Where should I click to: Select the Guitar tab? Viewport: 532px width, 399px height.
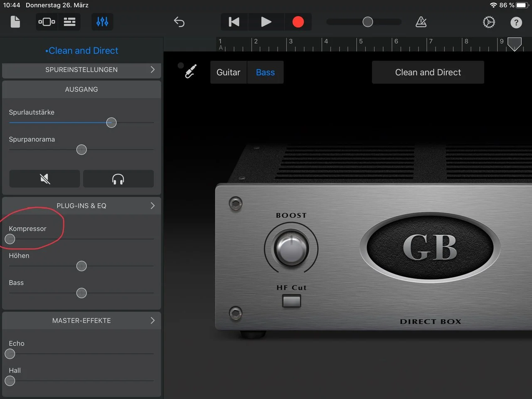point(228,72)
